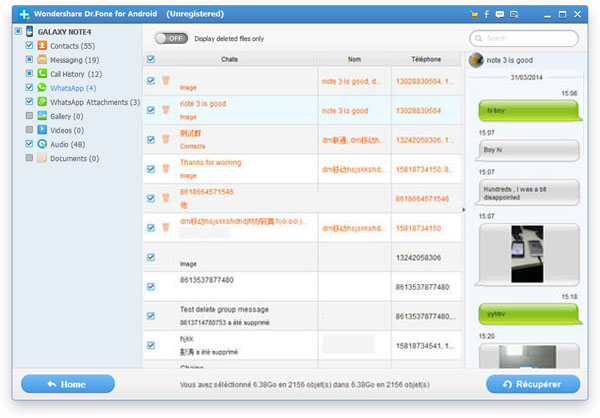Toggle the Display deleted files only switch
This screenshot has width=600, height=418.
pos(171,38)
